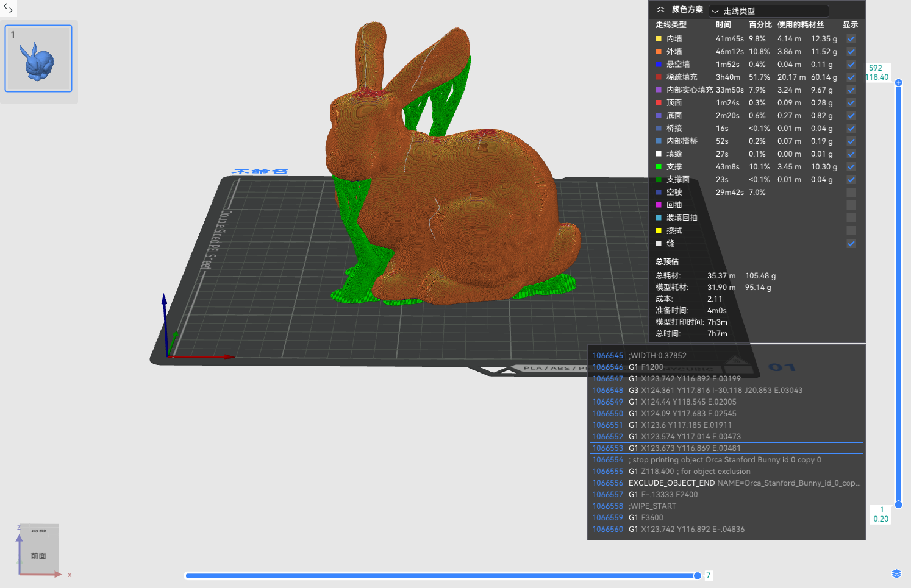Click the green 支撑 color swatch

[659, 166]
